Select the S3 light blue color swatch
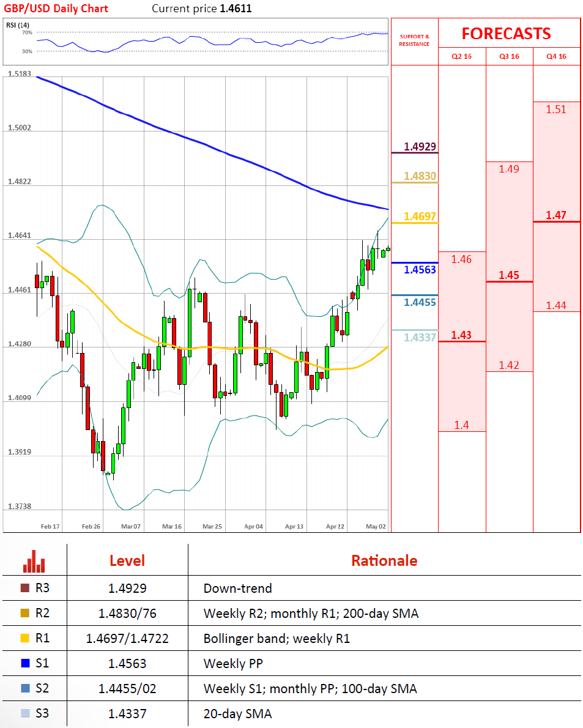This screenshot has height=728, width=583. (x=25, y=713)
